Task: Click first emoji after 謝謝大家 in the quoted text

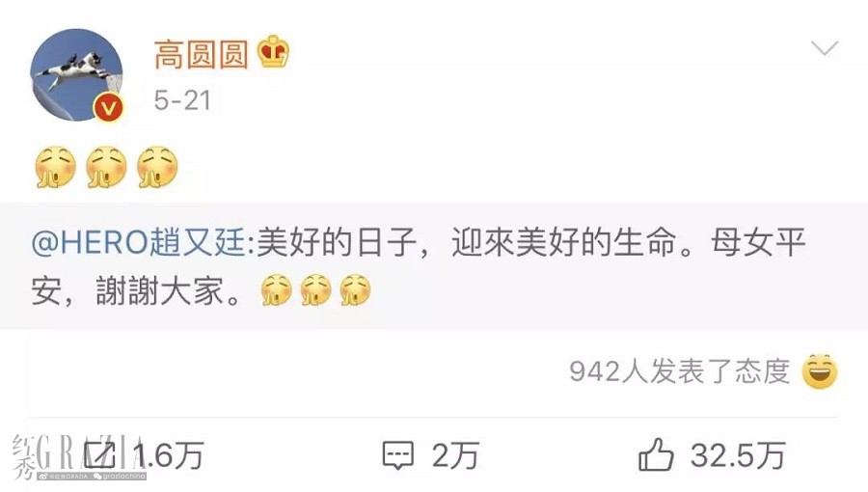Action: click(x=276, y=290)
